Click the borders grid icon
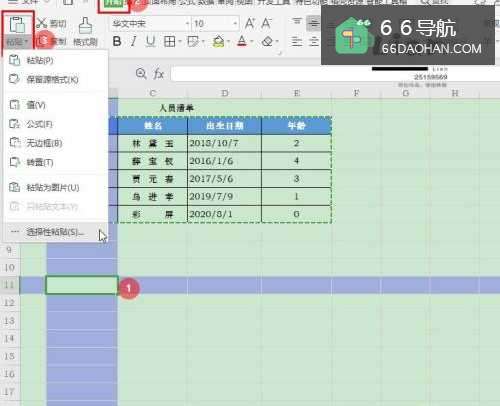The height and width of the screenshot is (406, 500). coord(170,42)
